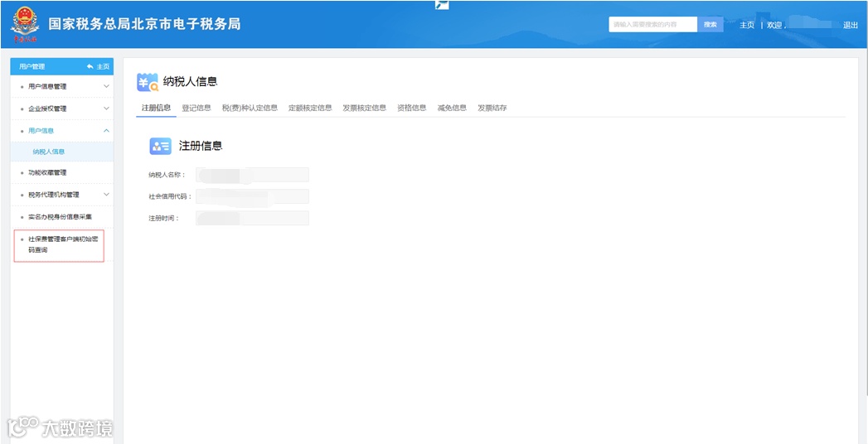868x444 pixels.
Task: Click the 注册信息 ID card icon
Action: coord(161,146)
